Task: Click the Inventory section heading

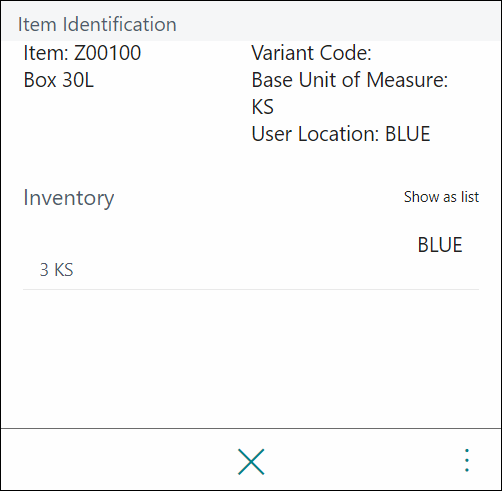Action: coord(69,198)
